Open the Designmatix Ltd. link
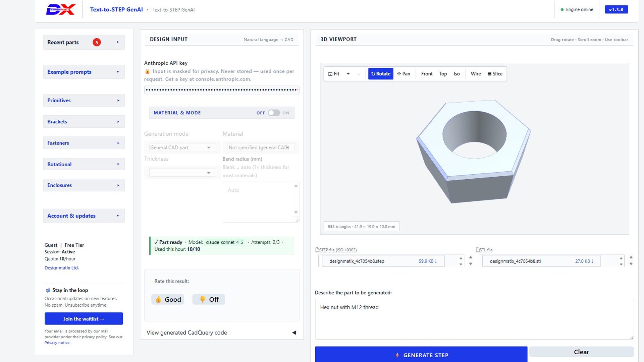 [62, 268]
